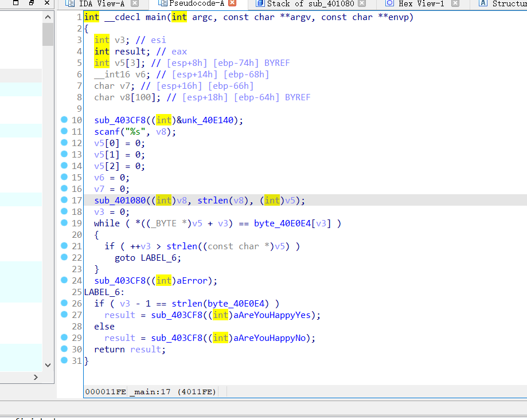Close the Stack of sub_401080 tab

[x=362, y=3]
